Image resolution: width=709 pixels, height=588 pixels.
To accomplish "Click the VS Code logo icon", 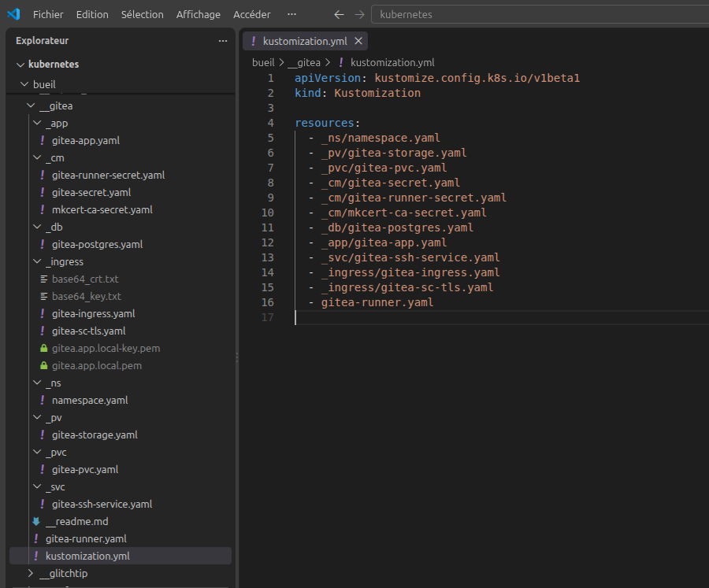I will (13, 14).
